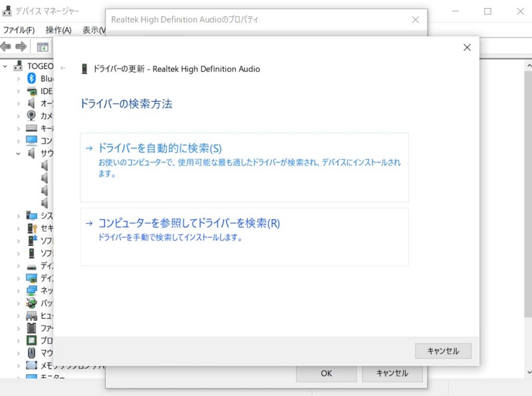Expand the computer category

(19, 141)
